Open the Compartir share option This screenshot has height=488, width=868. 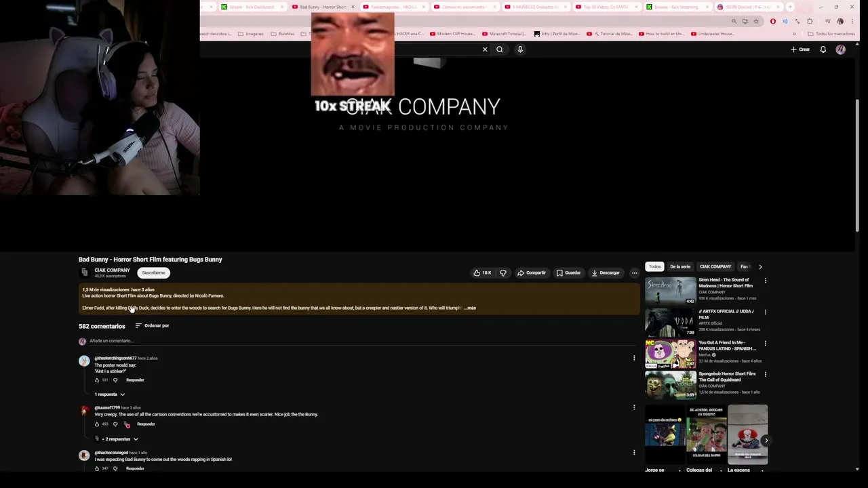click(532, 273)
